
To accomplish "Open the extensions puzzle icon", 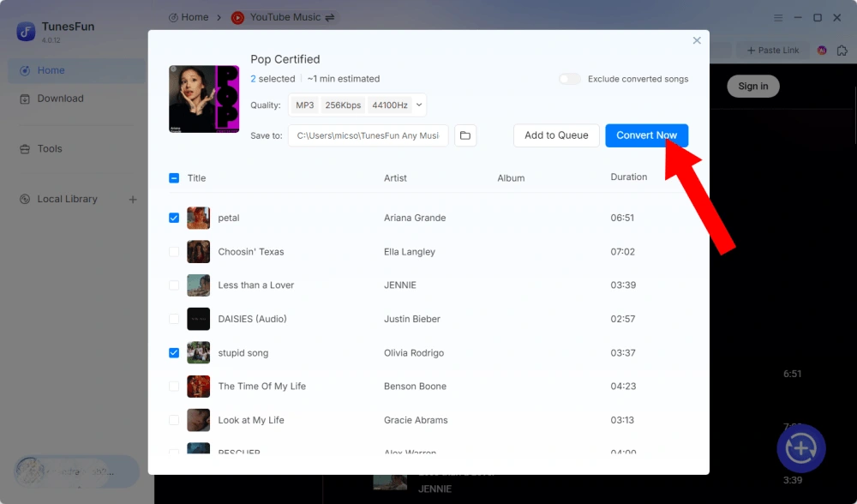I will [x=842, y=51].
